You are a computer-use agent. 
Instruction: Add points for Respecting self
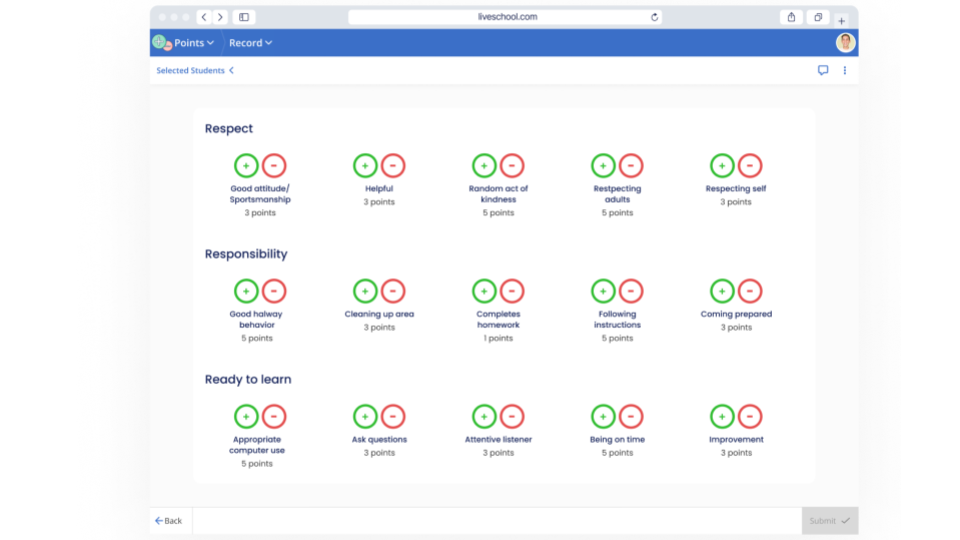(x=722, y=165)
